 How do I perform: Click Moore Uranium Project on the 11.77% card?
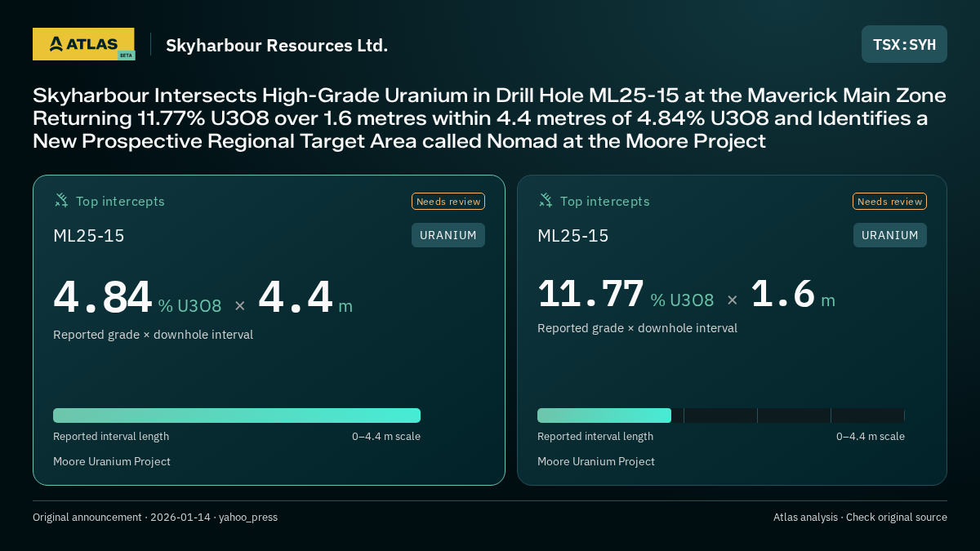[596, 461]
